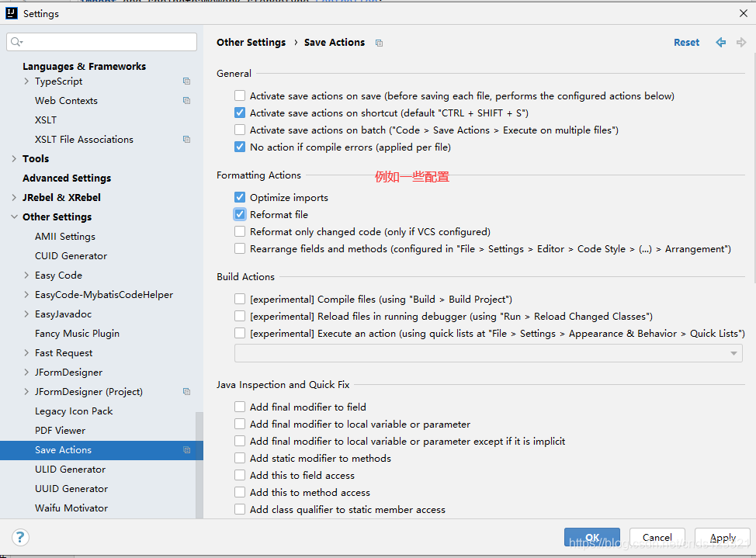
Task: Select PDF Viewer
Action: tap(60, 430)
